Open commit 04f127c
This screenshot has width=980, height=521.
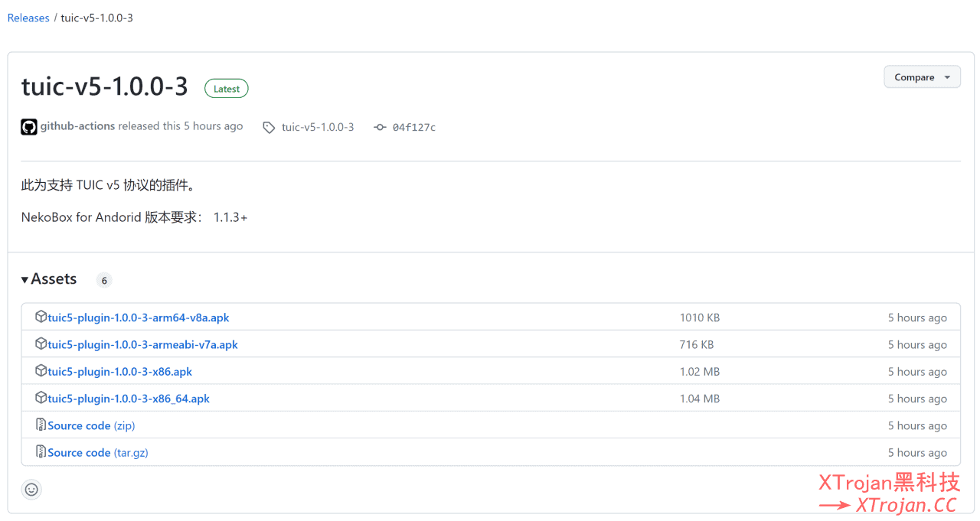click(x=413, y=128)
